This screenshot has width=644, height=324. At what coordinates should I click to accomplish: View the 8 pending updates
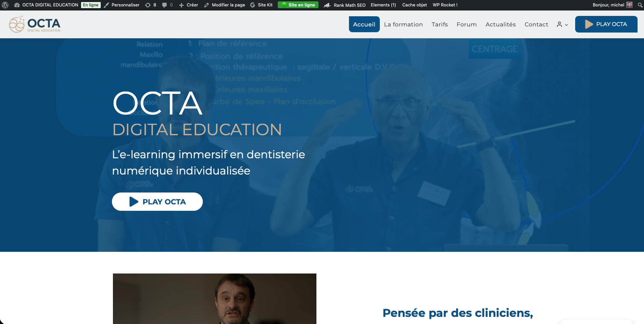click(151, 5)
